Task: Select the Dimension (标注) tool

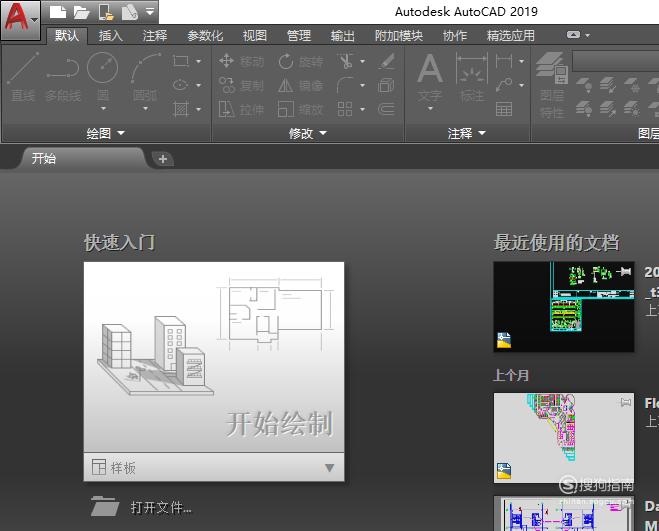Action: [x=472, y=78]
